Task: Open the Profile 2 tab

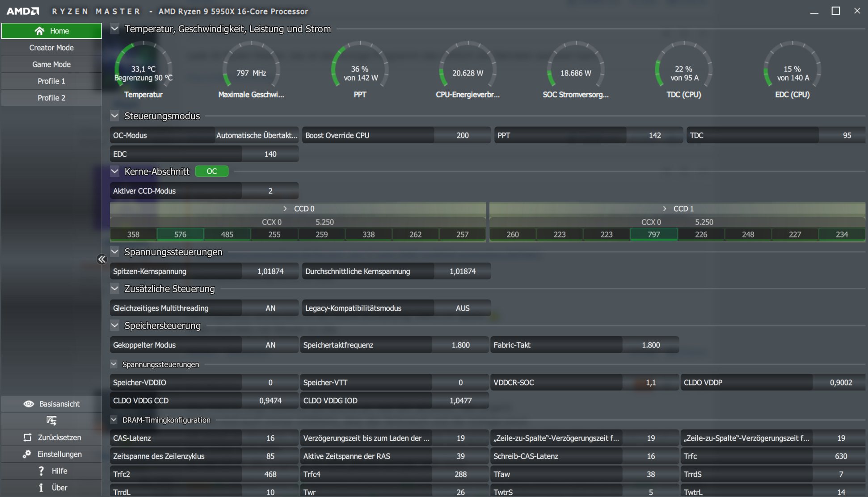Action: [x=51, y=98]
